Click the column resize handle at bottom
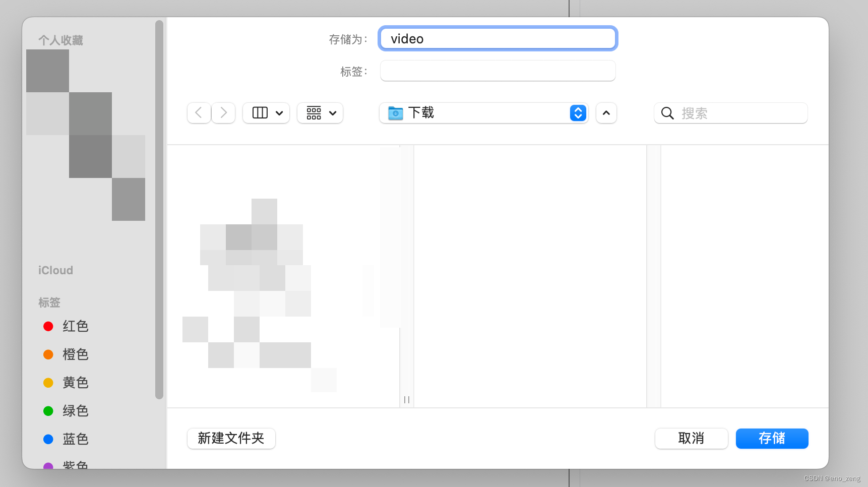Viewport: 868px width, 487px height. pos(407,400)
